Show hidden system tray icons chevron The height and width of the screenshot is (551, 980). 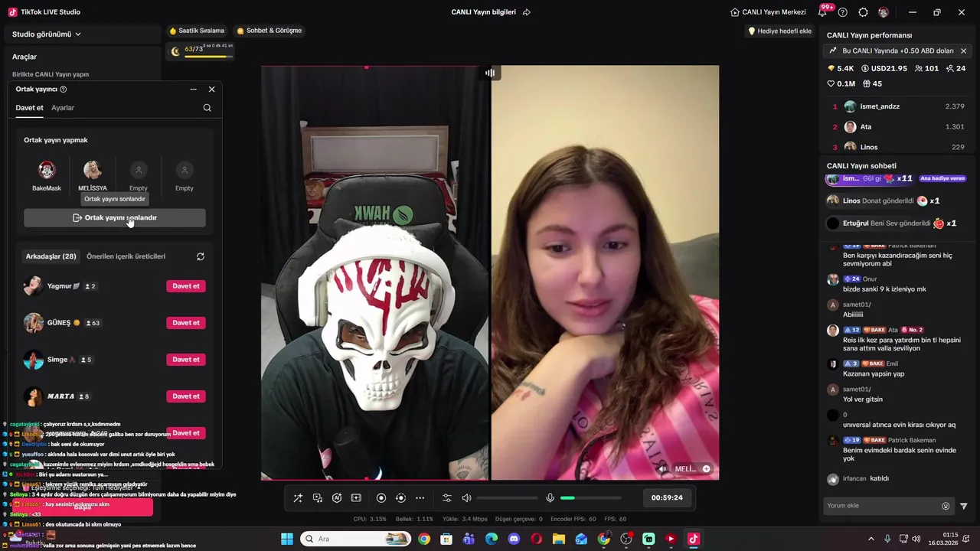pyautogui.click(x=871, y=539)
